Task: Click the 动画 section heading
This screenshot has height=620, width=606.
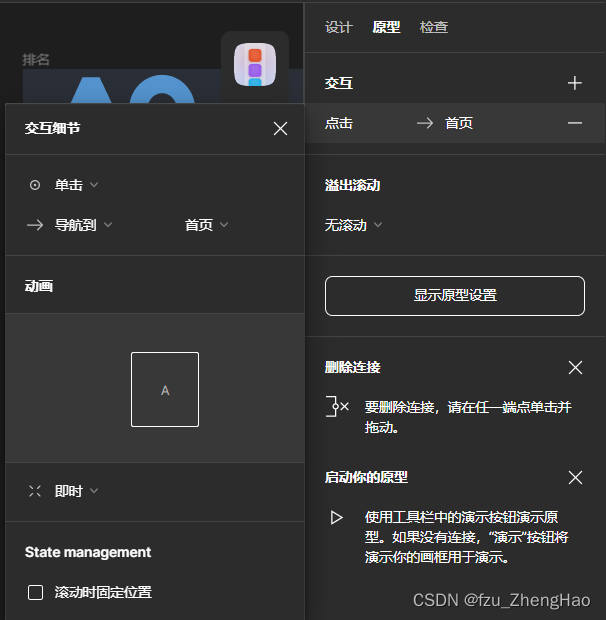Action: [39, 286]
